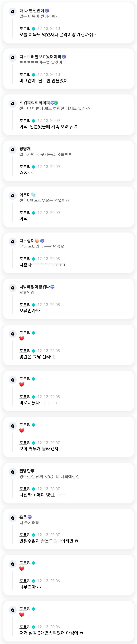Click the purple shield badge after 마 나 엔진인데

coord(47,11)
